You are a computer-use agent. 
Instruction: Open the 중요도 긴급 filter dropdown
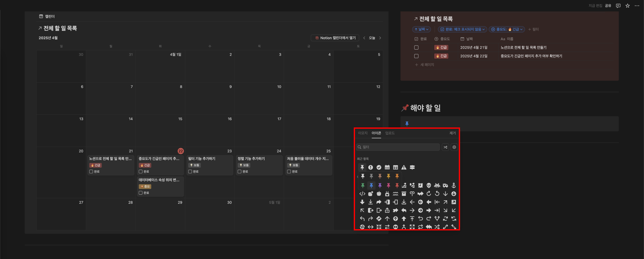pos(507,29)
